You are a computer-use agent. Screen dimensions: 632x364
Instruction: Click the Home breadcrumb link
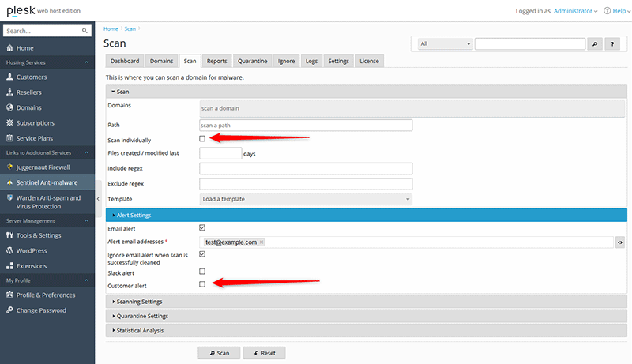[111, 28]
